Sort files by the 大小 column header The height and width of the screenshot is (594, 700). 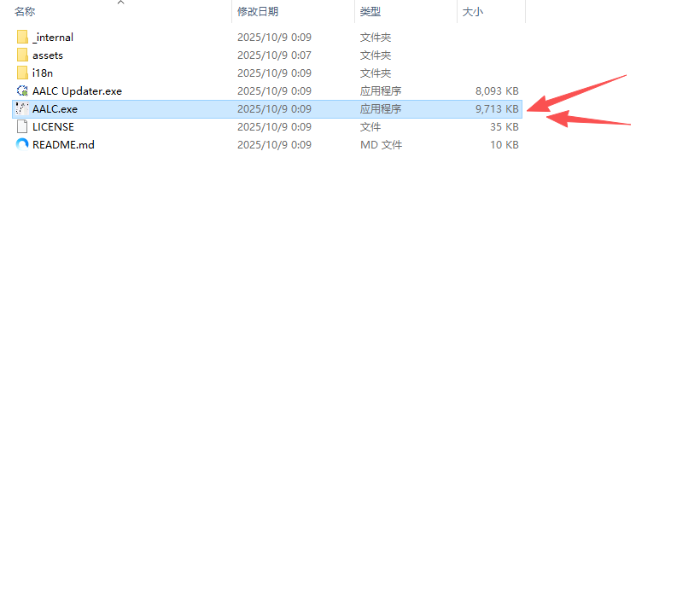473,12
